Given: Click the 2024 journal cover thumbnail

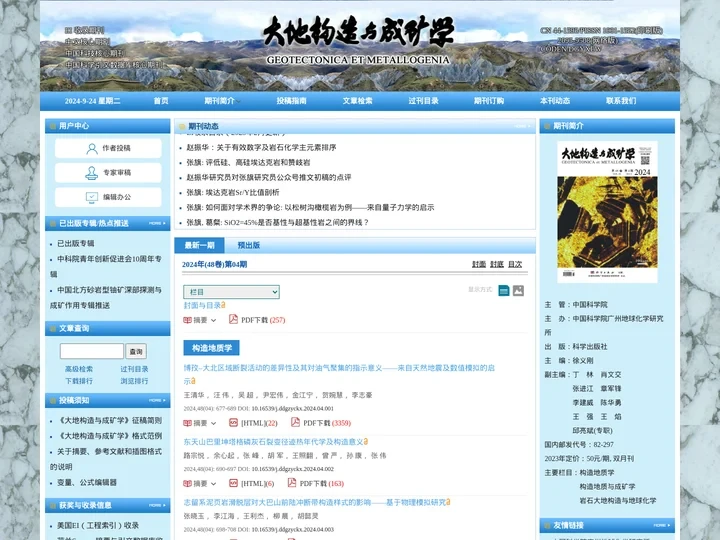Looking at the screenshot, I should coord(607,212).
